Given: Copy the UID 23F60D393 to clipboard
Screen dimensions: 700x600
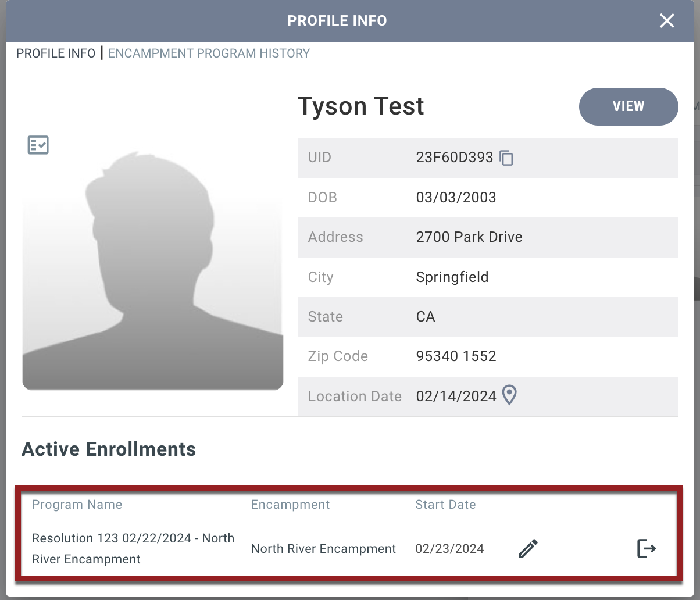Looking at the screenshot, I should pos(506,158).
